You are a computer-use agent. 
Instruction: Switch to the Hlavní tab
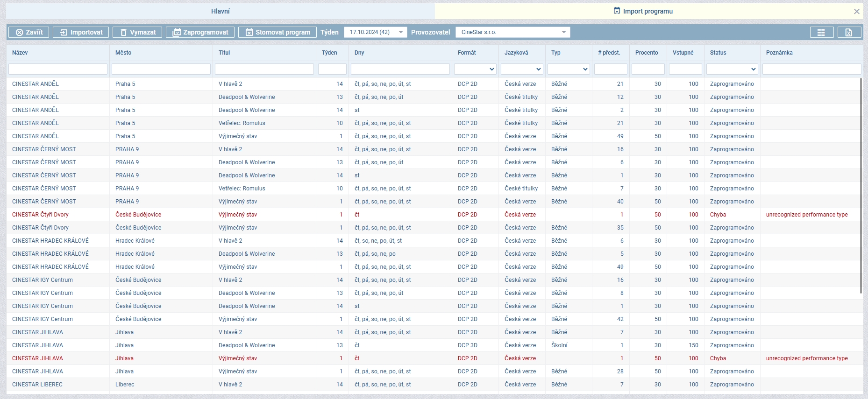tap(220, 11)
